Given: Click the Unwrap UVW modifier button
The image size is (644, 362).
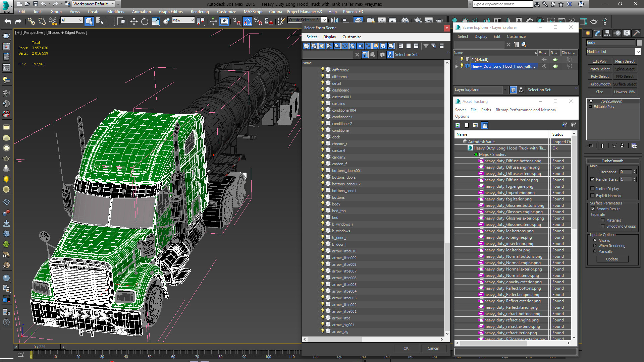Looking at the screenshot, I should pos(625,92).
